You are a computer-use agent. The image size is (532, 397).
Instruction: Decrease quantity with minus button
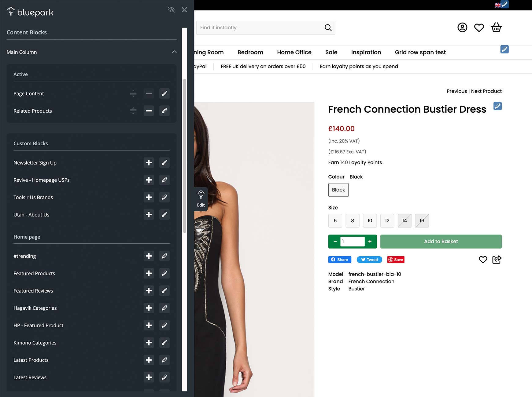click(x=335, y=242)
